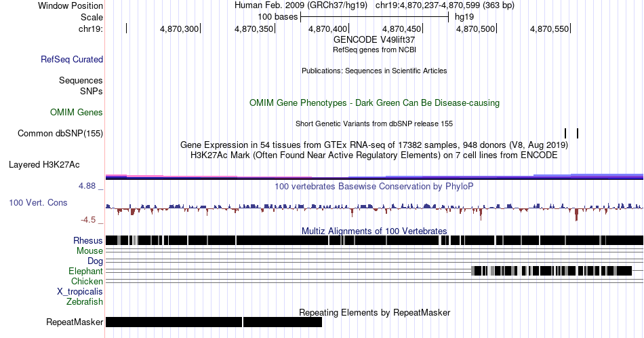
Task: Click the second dbSNP variant tick mark
Action: pos(578,133)
